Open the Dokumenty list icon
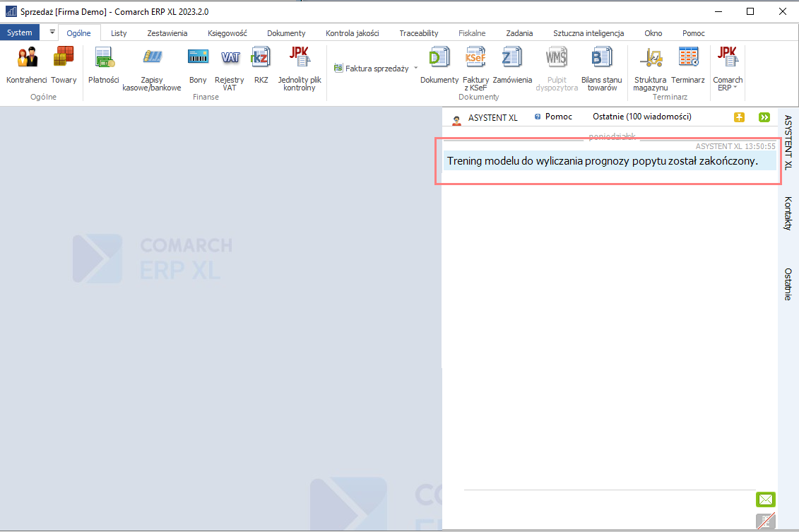Viewport: 799px width, 532px height. click(x=439, y=65)
